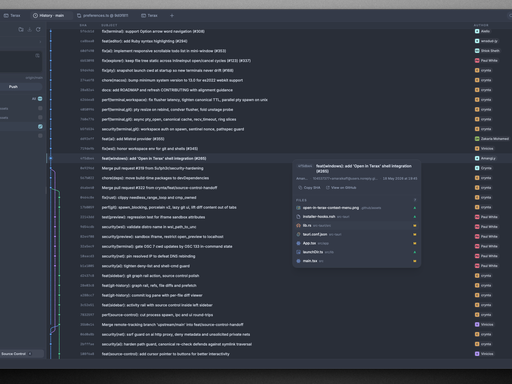The image size is (512, 384).
Task: Click the added status badge for installer-hooks.nsh
Action: click(x=415, y=217)
